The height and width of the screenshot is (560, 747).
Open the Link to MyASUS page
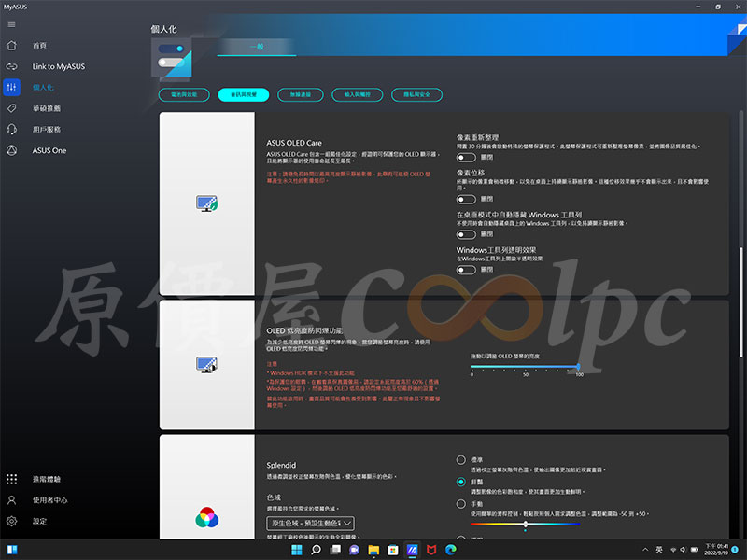click(x=59, y=66)
